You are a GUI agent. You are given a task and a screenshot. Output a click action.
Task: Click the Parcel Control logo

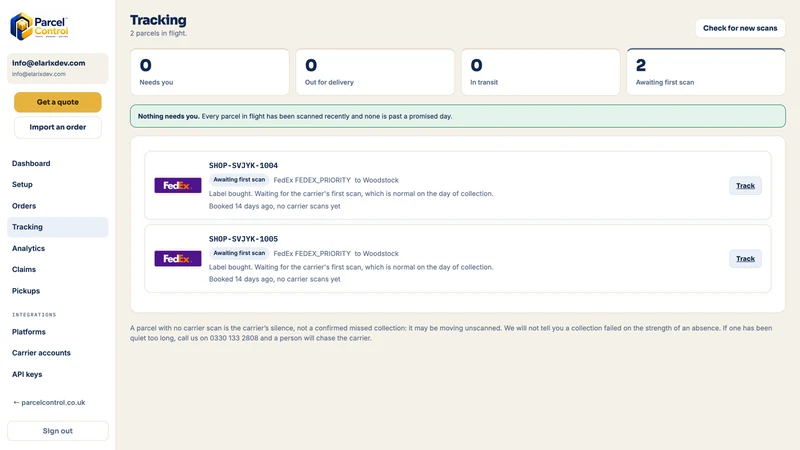coord(39,27)
